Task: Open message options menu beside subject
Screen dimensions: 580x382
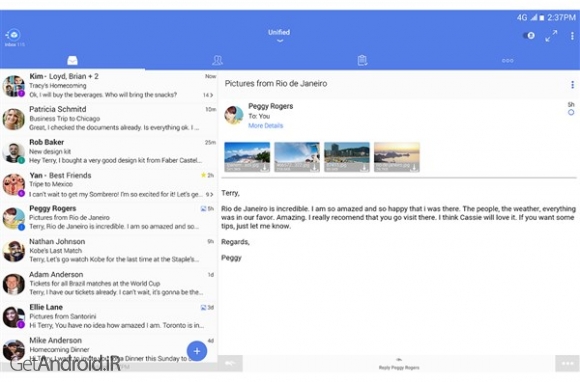Action: [x=572, y=85]
